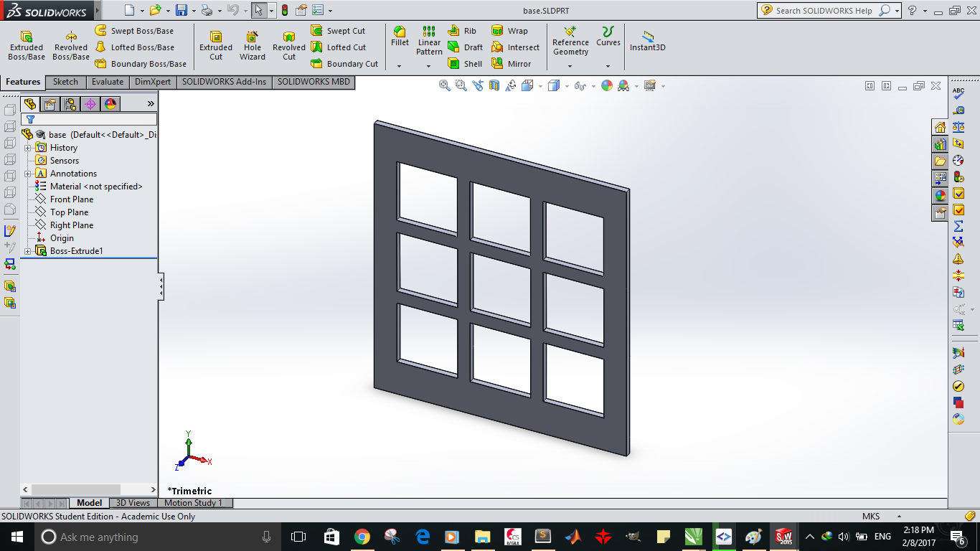Click the Wrap tool
The height and width of the screenshot is (551, 980).
pyautogui.click(x=509, y=31)
